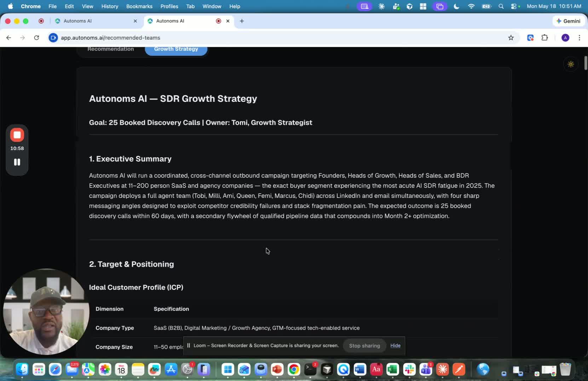588x381 pixels.
Task: Click the purple screen sharing icon in menu bar
Action: click(364, 6)
